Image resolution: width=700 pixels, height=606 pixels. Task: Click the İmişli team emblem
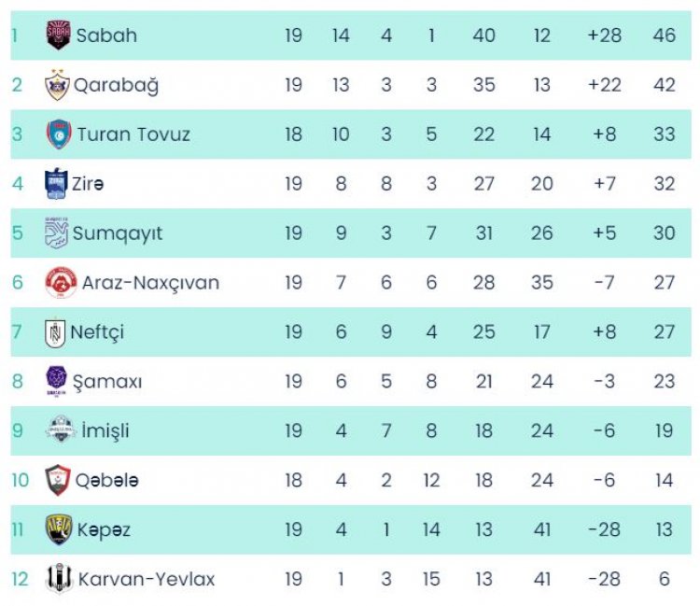[60, 430]
